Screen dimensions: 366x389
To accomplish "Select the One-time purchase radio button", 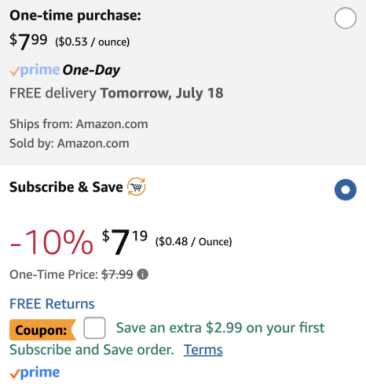I will pyautogui.click(x=345, y=18).
